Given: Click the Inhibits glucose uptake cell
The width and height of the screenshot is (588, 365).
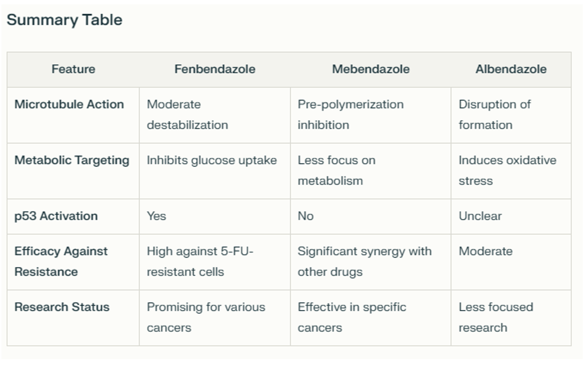Looking at the screenshot, I should click(212, 160).
